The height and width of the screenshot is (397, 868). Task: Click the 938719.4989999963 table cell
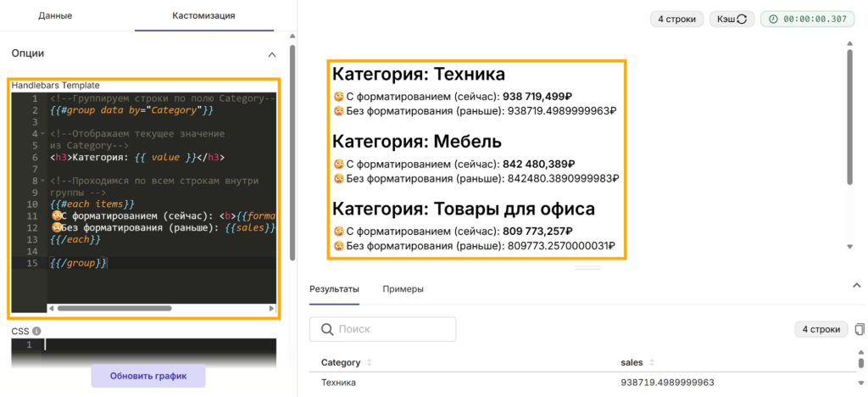point(668,383)
